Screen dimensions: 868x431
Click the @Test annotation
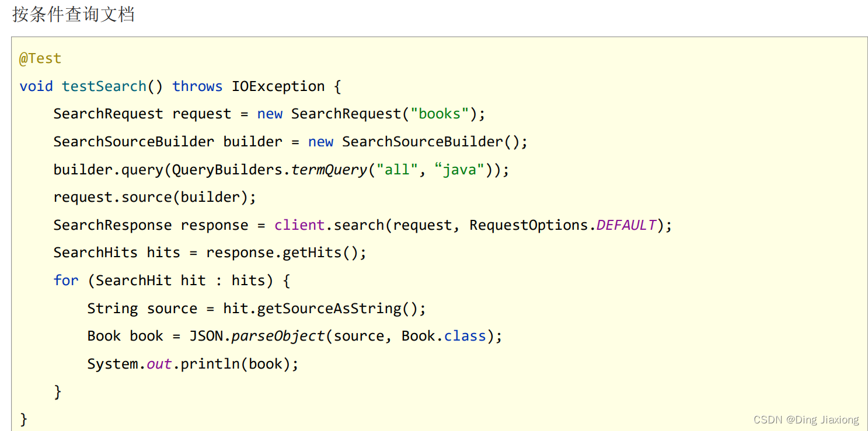40,58
